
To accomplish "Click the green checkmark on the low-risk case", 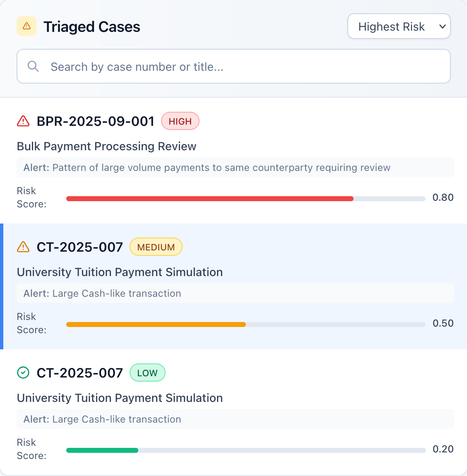I will 23,373.
